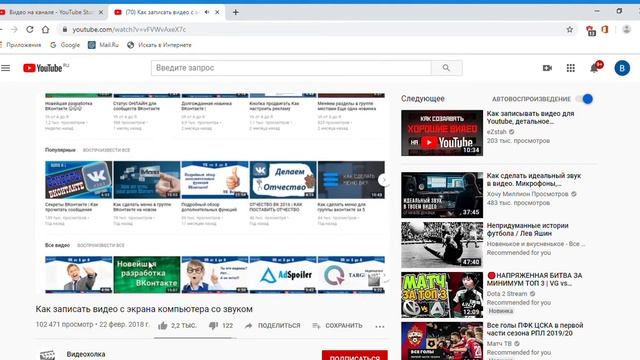Open the 'Матч за топ 3' thumbnail

[x=442, y=295]
